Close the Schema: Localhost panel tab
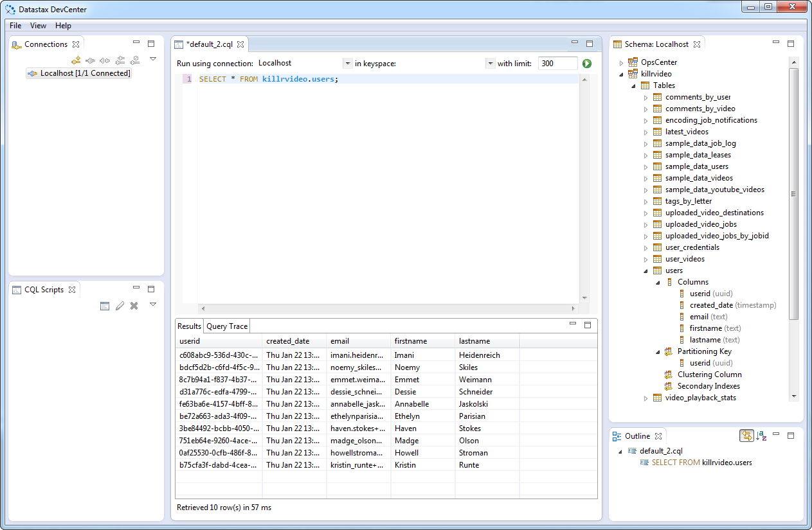The width and height of the screenshot is (812, 530). (x=696, y=44)
